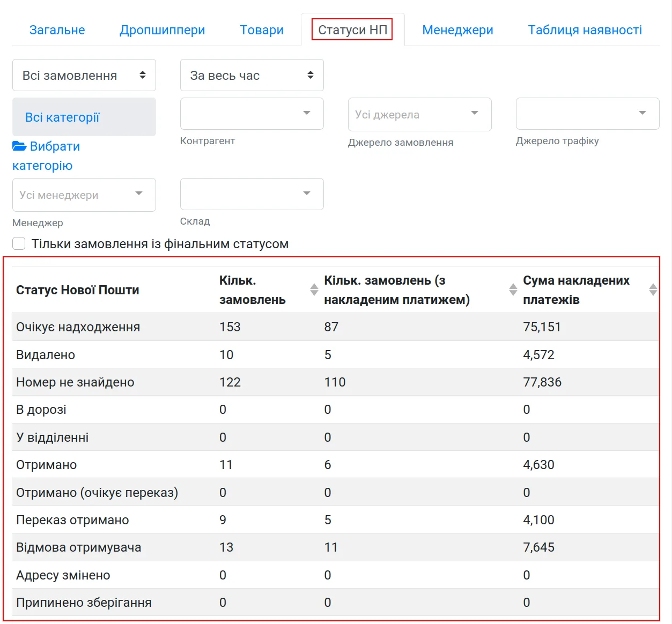The image size is (672, 624).
Task: Select the Отримано (очікує переказ) row label
Action: pyautogui.click(x=97, y=493)
